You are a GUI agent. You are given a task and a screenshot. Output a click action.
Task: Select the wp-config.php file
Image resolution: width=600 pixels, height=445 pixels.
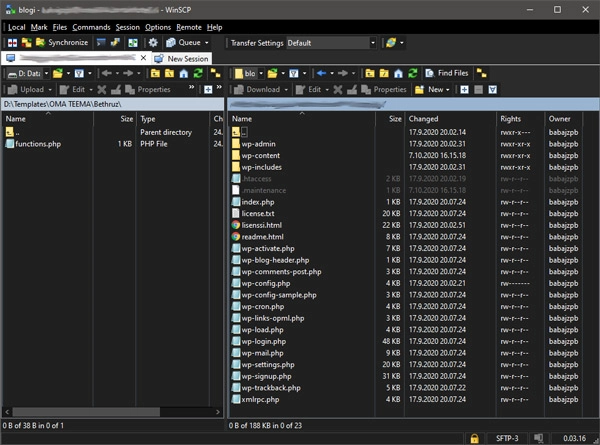tap(265, 283)
